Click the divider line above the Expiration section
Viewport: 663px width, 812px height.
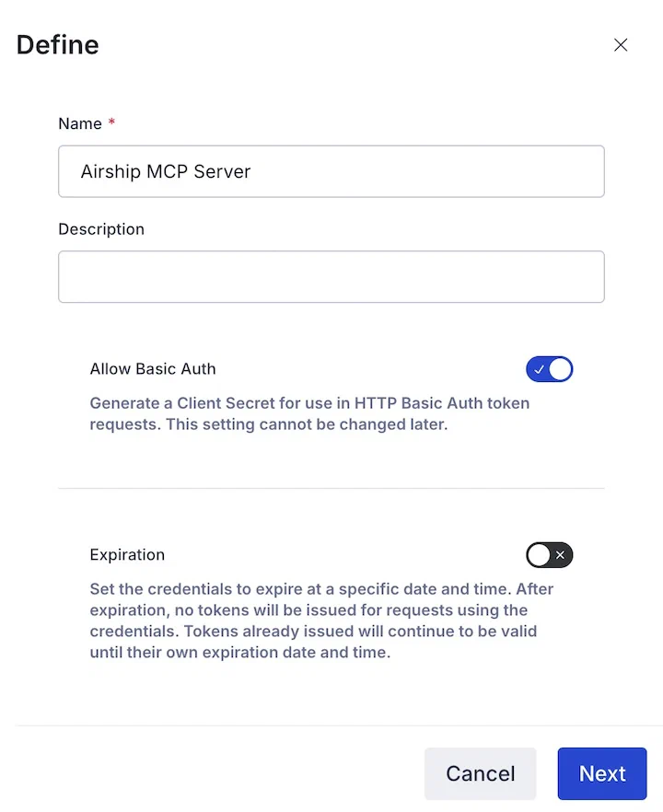point(331,488)
